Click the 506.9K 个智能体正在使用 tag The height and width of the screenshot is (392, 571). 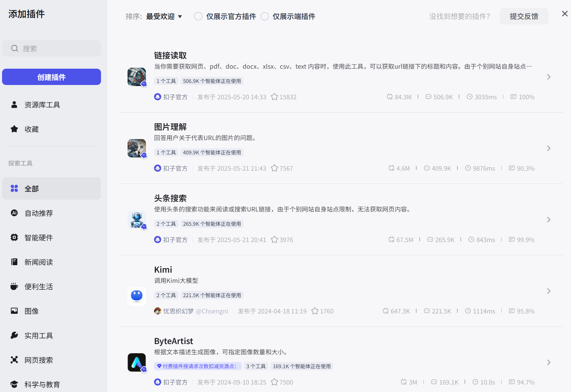(x=212, y=81)
